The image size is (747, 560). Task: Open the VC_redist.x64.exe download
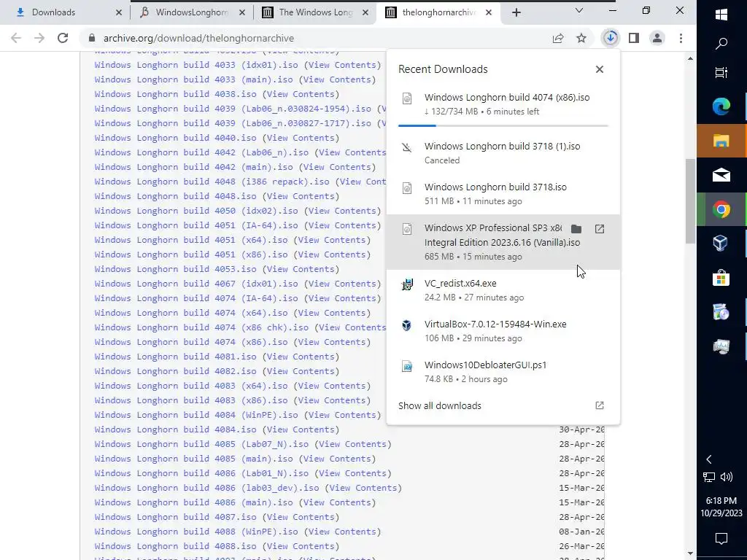tap(503, 290)
